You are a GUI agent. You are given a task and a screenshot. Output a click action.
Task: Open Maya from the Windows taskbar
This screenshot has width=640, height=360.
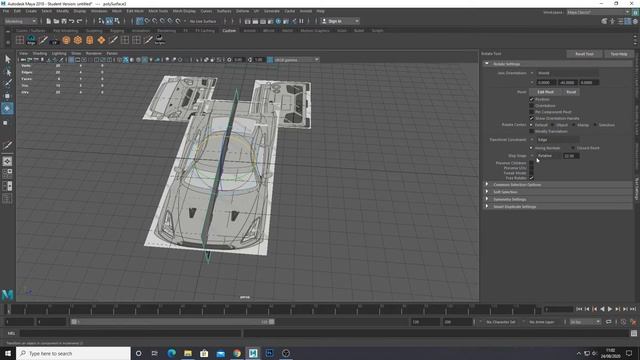(253, 353)
